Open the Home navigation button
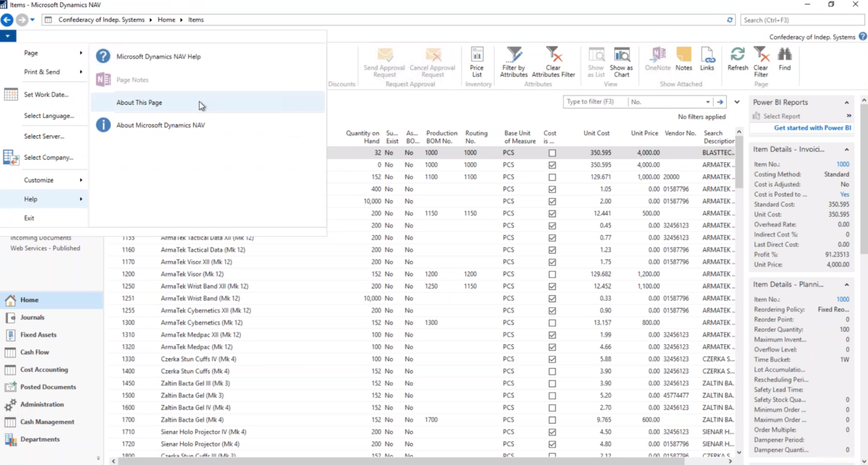This screenshot has width=868, height=465. [51, 300]
